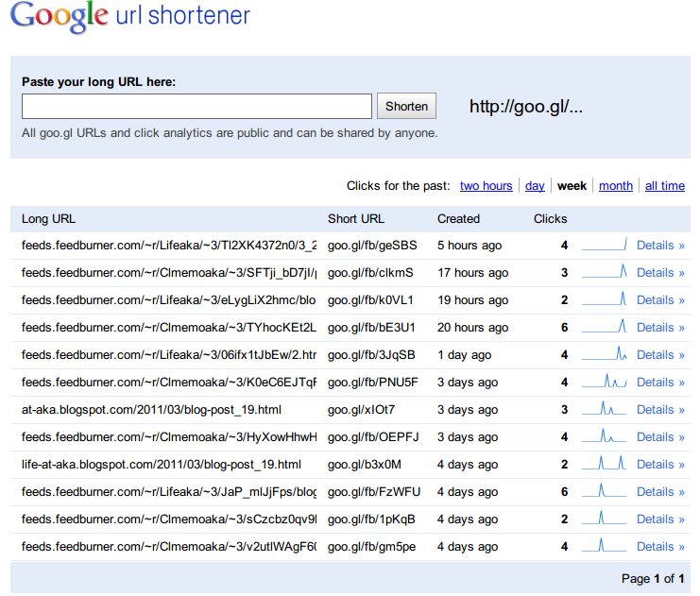Viewport: 700px width, 596px height.
Task: Click the sparkline chart for goo.gl/fb/3JqSB
Action: pyautogui.click(x=604, y=353)
